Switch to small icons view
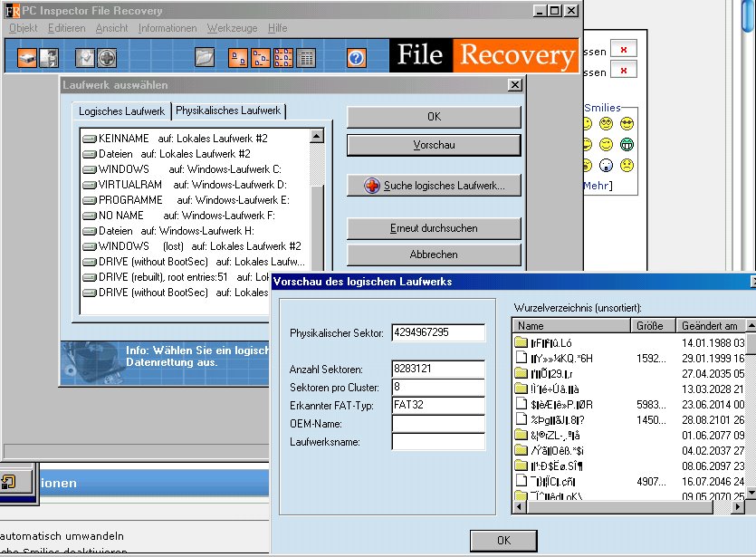Image resolution: width=756 pixels, height=557 pixels. [x=261, y=58]
